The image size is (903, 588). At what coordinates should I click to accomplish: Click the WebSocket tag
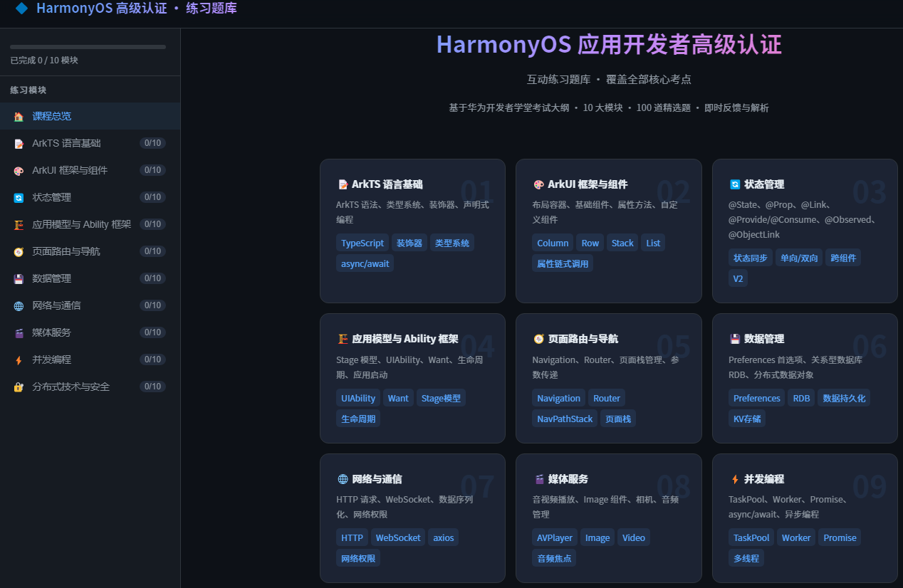[x=398, y=537]
